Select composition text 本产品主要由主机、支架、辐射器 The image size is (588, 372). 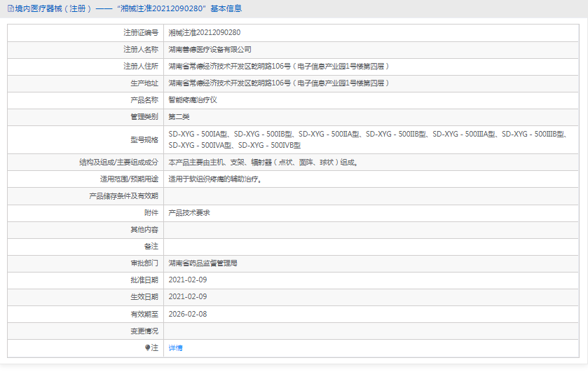[x=264, y=163]
